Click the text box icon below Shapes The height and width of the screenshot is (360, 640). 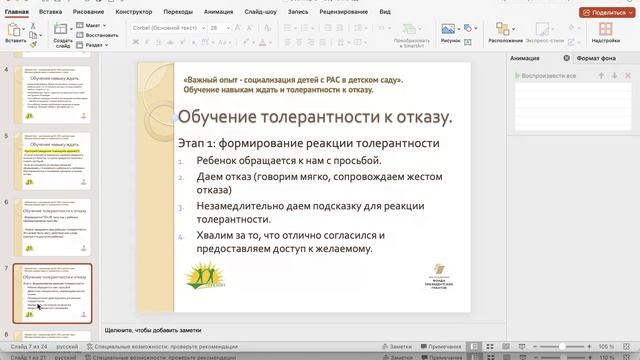pyautogui.click(x=468, y=41)
